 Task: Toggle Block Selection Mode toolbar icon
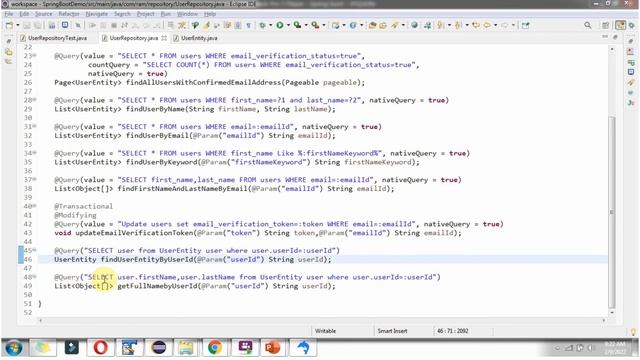[238, 25]
